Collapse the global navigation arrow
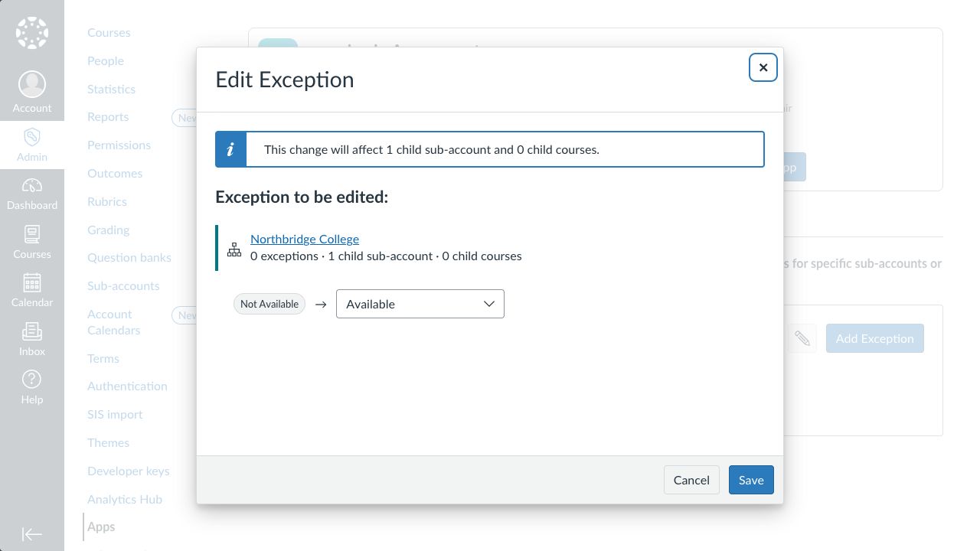 [32, 534]
